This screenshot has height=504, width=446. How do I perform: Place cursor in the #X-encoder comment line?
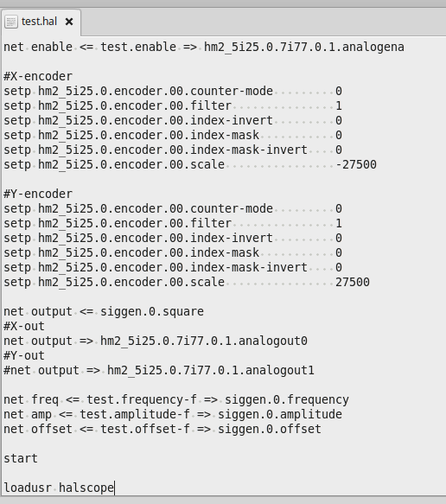(38, 76)
